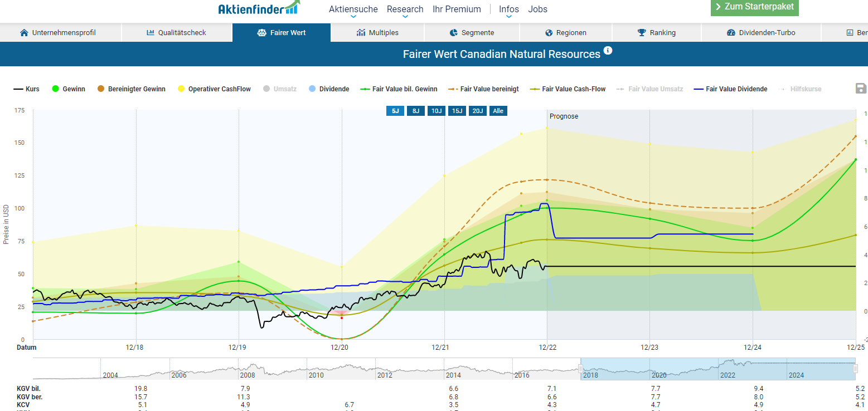
Task: Choose the 15J time range
Action: [x=457, y=111]
